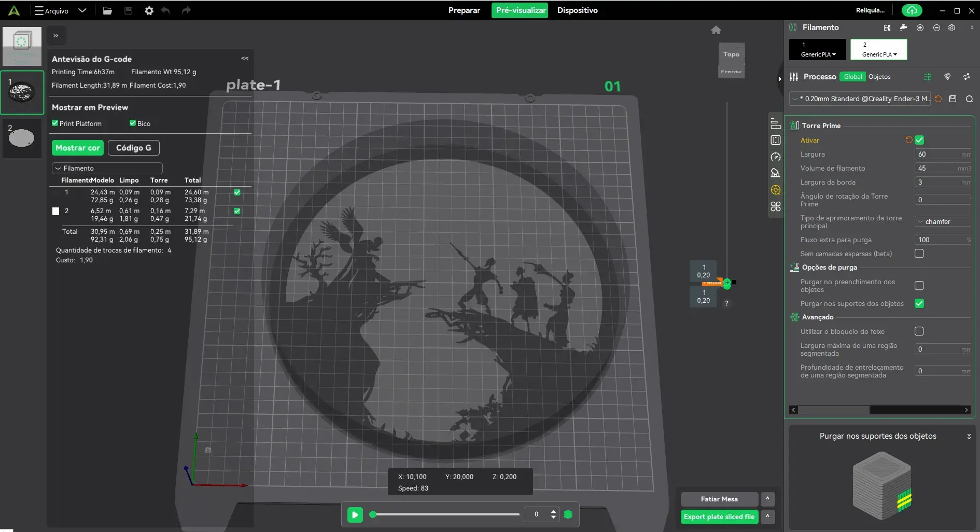Screen dimensions: 980x532
Task: Disable the Ativar prime tower checkbox
Action: click(x=919, y=140)
